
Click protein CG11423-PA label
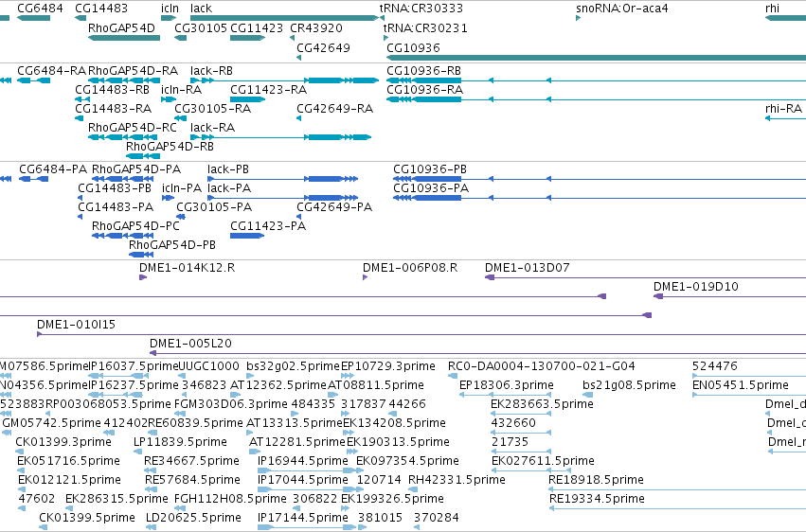268,226
